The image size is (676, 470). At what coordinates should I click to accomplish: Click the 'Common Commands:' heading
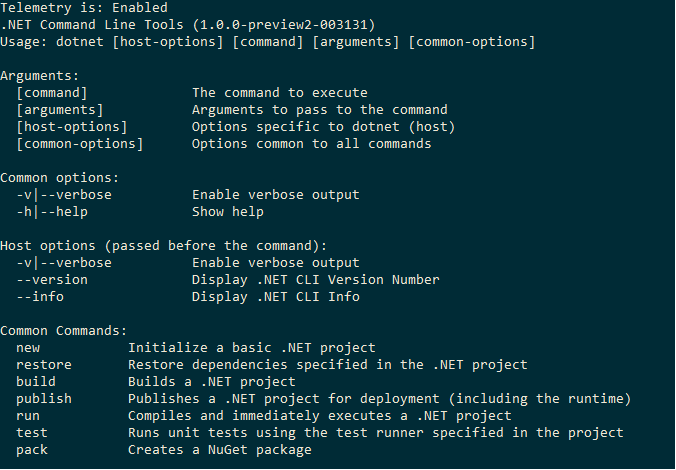pos(63,331)
